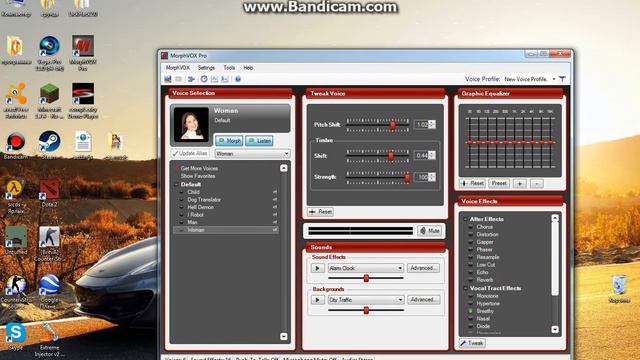Select the Google Earth desktop icon
Viewport: 640px width, 360px height.
[49, 291]
